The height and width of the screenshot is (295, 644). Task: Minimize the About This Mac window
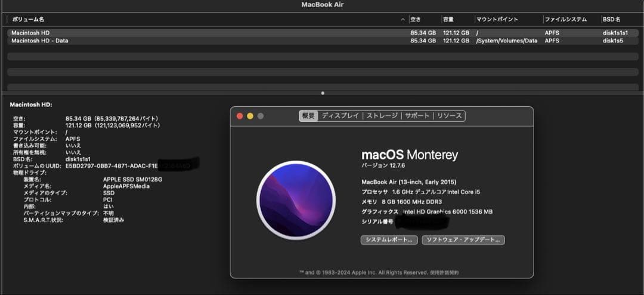(250, 116)
